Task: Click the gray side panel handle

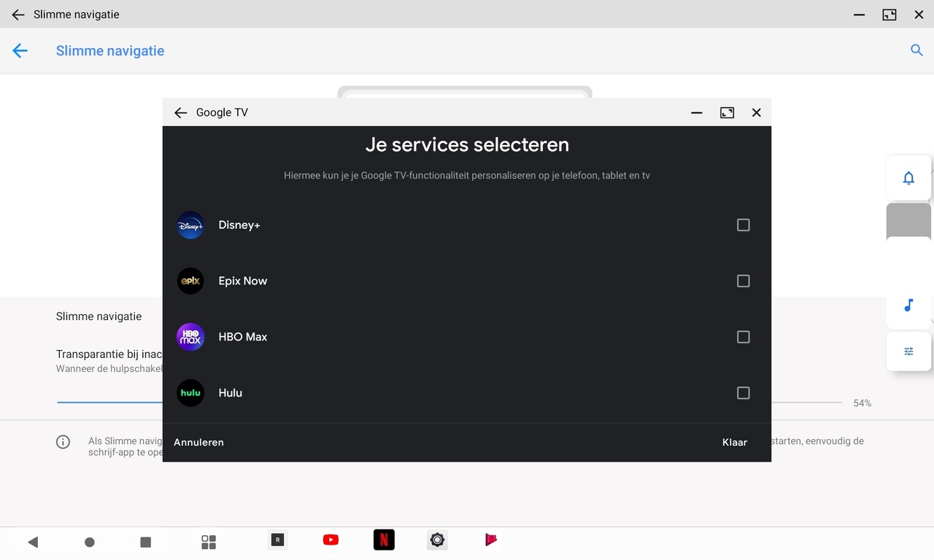Action: point(908,221)
